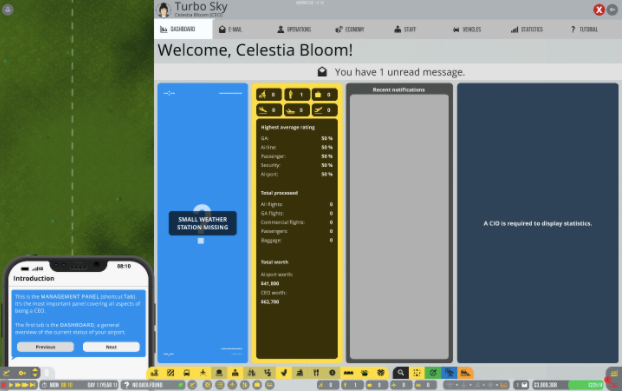The width and height of the screenshot is (623, 391).
Task: Click the green zone tool icon
Action: point(433,373)
